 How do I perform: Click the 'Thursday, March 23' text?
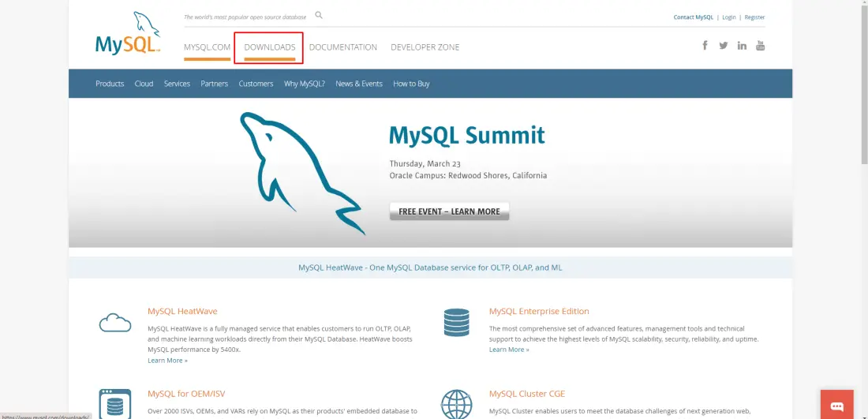click(425, 163)
